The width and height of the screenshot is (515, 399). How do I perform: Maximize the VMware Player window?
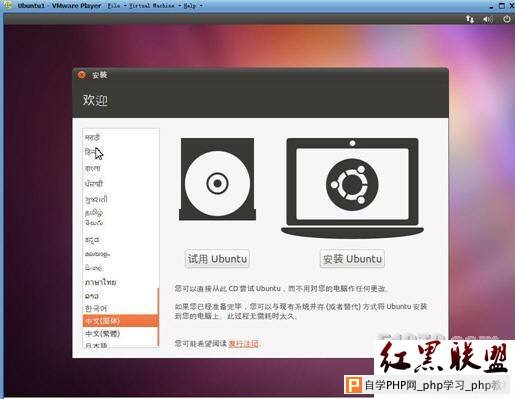tap(502, 6)
